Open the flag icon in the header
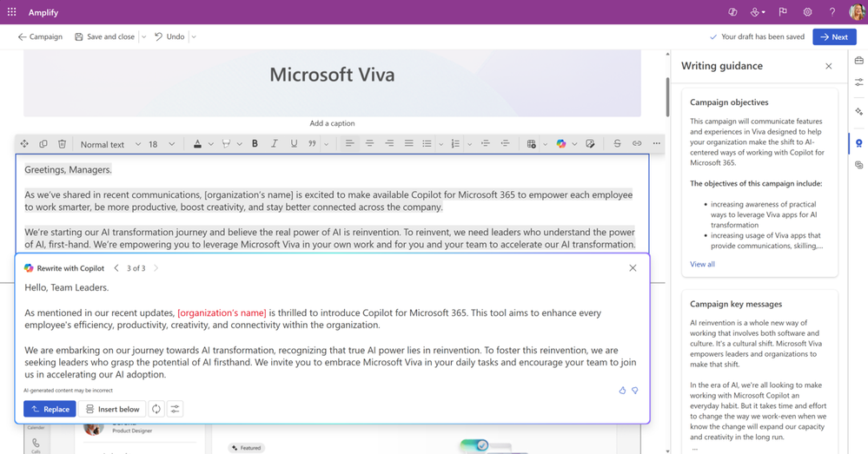 [783, 11]
